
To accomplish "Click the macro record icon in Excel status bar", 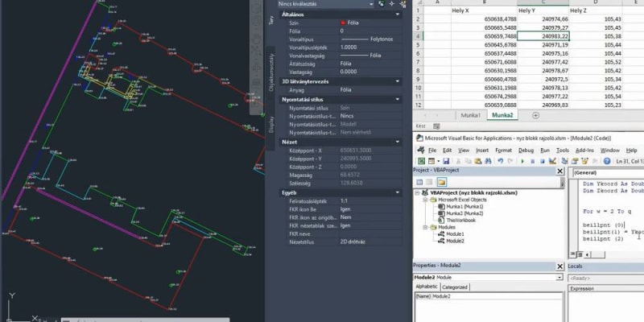I will [x=436, y=126].
